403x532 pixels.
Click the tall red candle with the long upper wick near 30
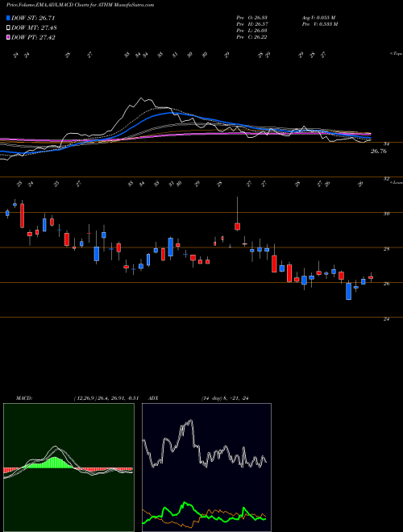coord(238,227)
